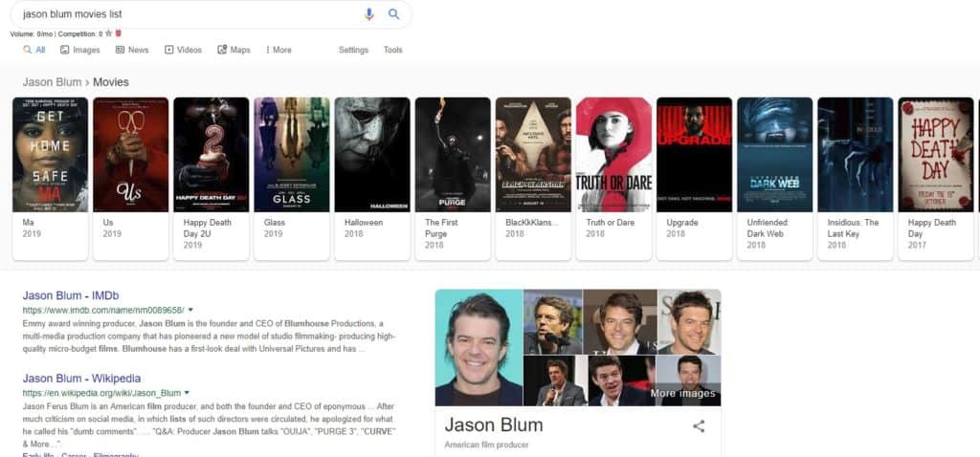Click the star icon under the search box
The image size is (980, 457).
tap(109, 33)
